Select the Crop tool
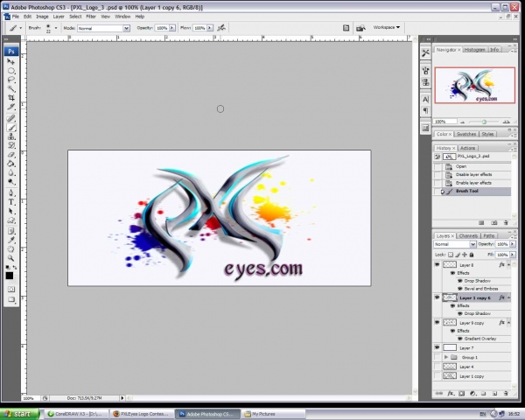This screenshot has height=420, width=525. point(11,98)
